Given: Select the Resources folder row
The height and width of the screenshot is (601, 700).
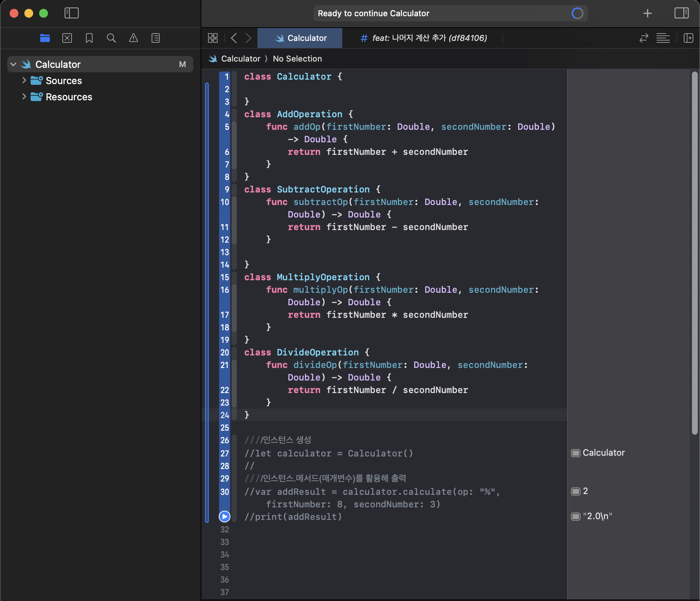Looking at the screenshot, I should coord(100,97).
